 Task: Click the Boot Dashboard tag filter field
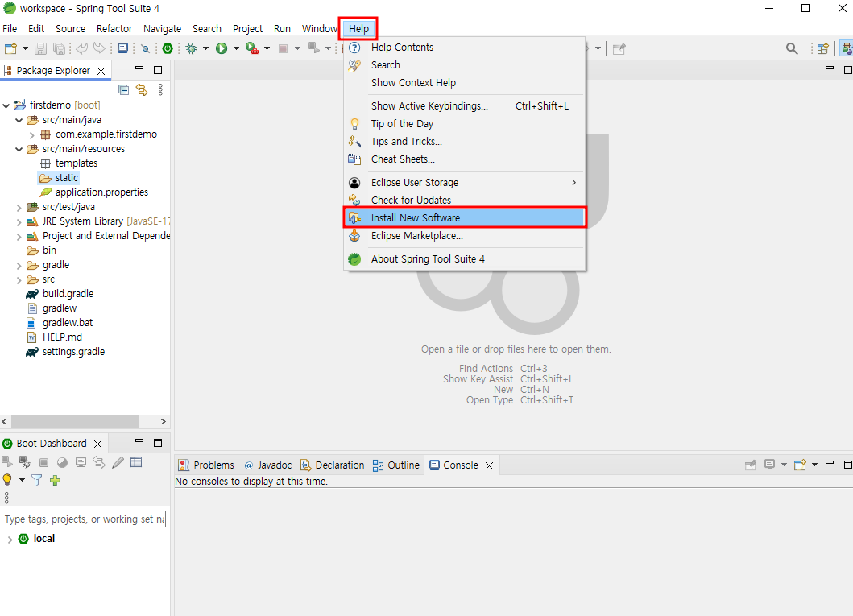pyautogui.click(x=84, y=519)
